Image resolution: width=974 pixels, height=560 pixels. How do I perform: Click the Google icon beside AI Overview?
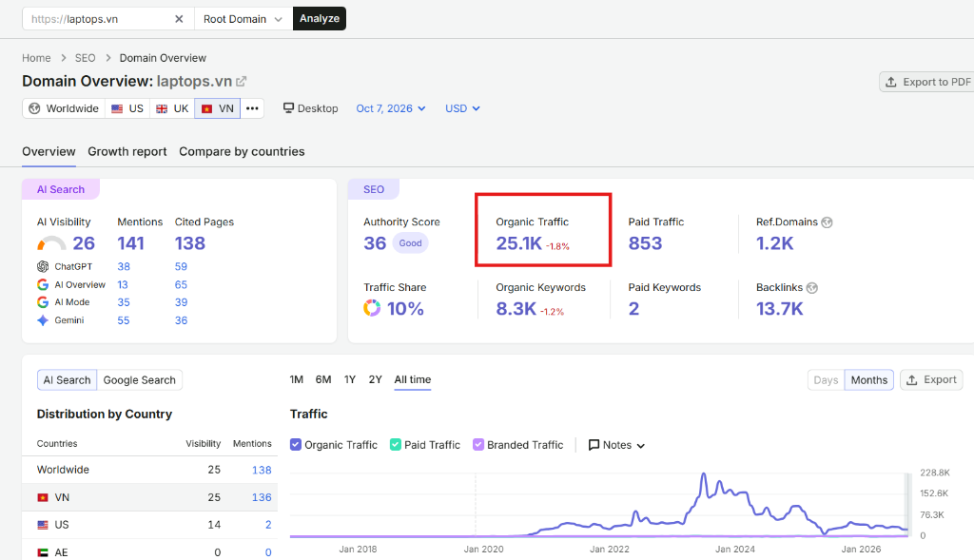(43, 284)
